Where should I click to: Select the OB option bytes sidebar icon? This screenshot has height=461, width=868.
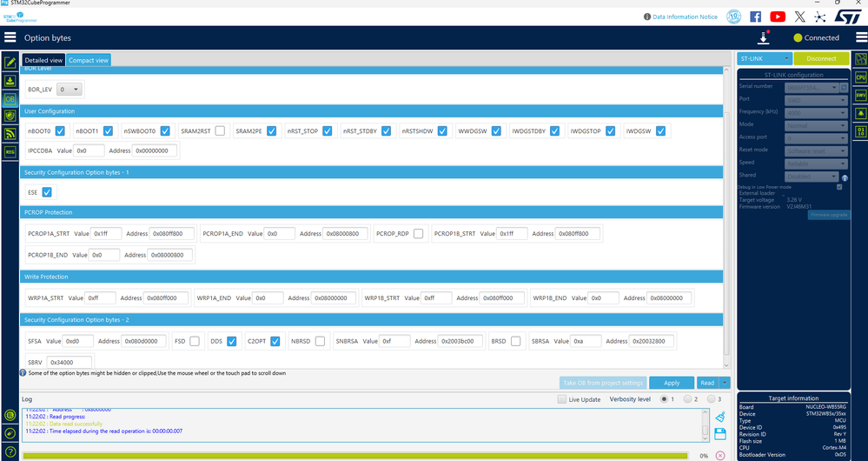coord(10,99)
